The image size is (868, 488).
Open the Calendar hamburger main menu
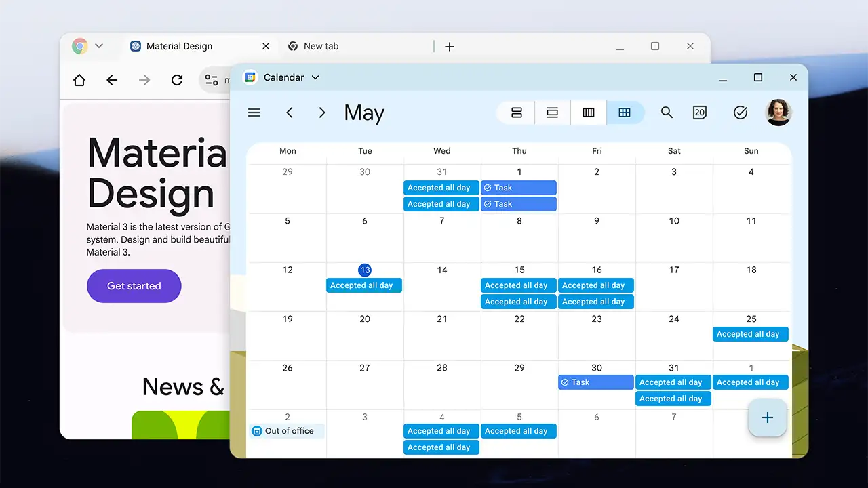[x=254, y=113]
